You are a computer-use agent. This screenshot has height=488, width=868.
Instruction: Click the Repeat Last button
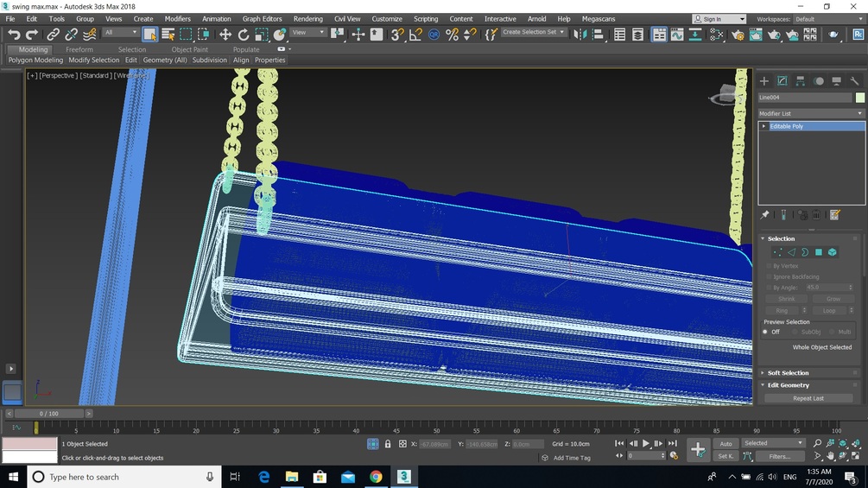point(808,398)
